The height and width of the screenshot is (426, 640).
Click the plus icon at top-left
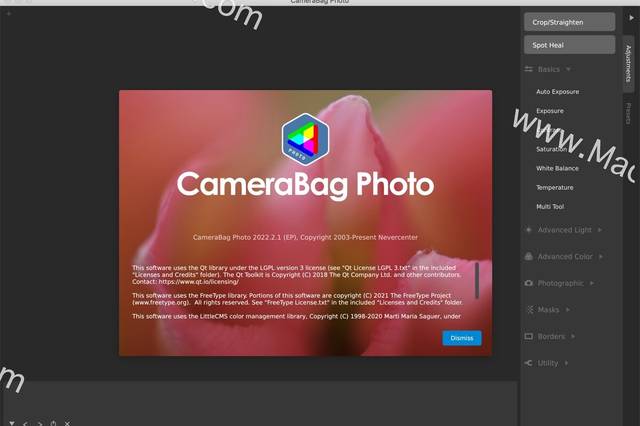click(9, 13)
